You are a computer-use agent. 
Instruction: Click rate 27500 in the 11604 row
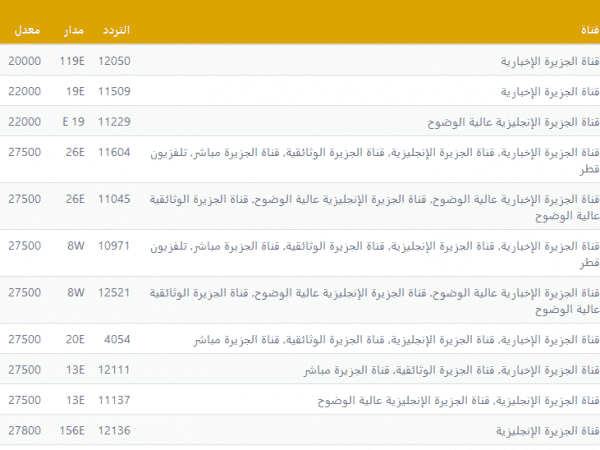coord(24,152)
